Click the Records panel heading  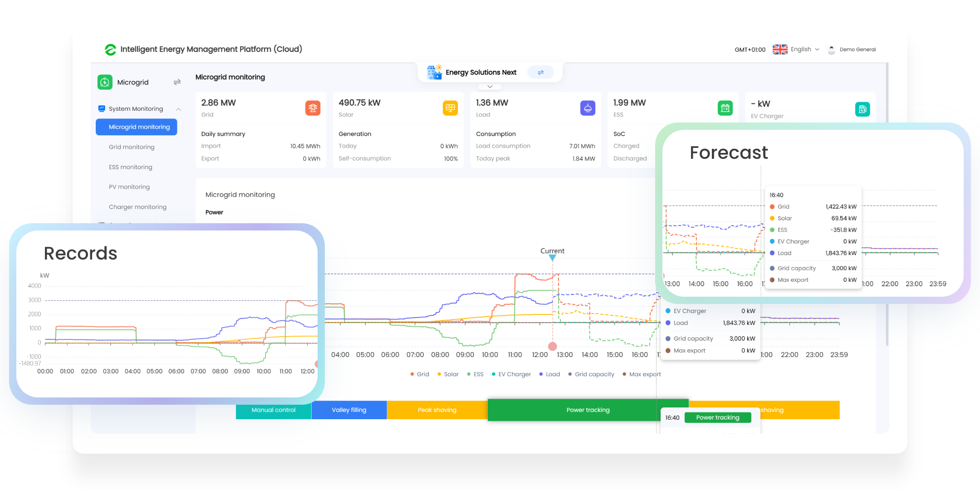click(80, 253)
